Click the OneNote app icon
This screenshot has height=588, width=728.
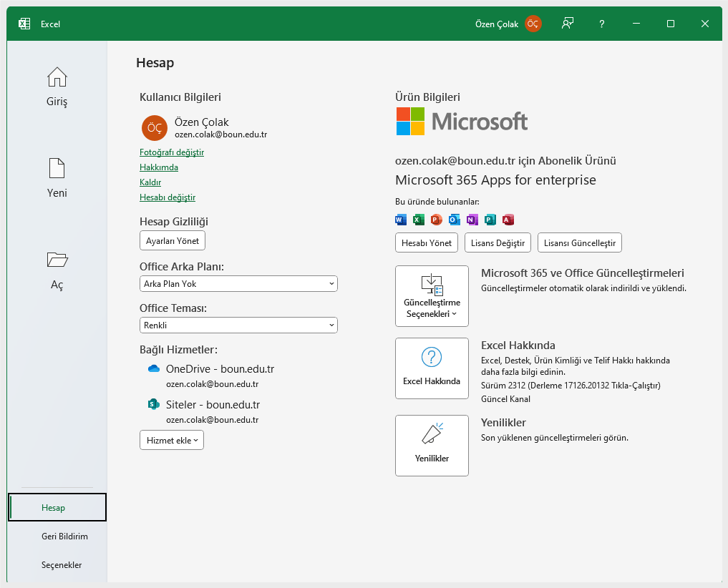pyautogui.click(x=472, y=220)
